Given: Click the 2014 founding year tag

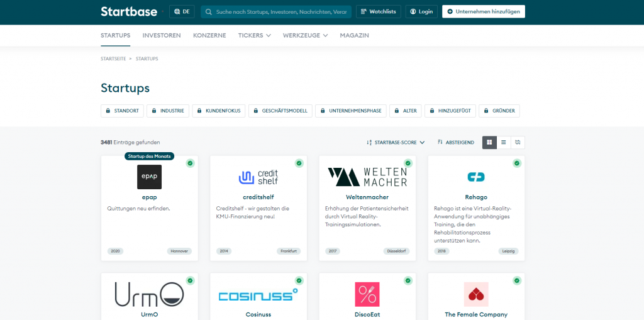Looking at the screenshot, I should click(x=225, y=251).
